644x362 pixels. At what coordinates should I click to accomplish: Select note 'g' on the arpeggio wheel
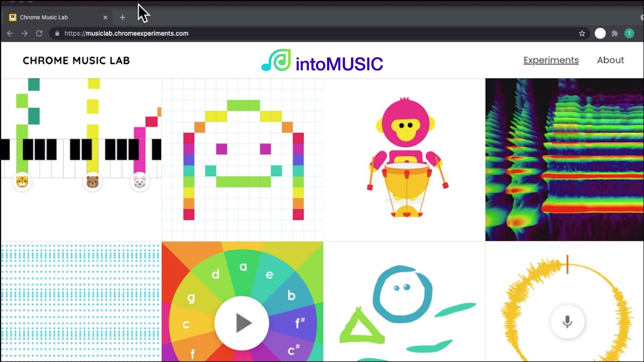click(191, 298)
